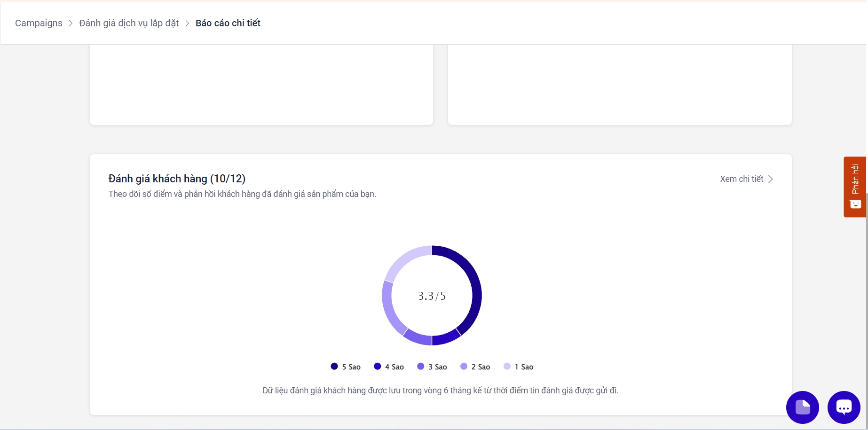The width and height of the screenshot is (868, 430).
Task: Click the chevron arrow beside Xem chi tiết
Action: coord(771,179)
